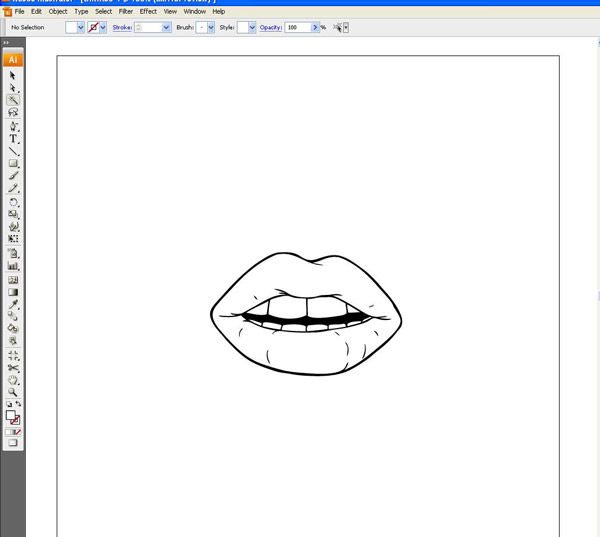Screen dimensions: 600x537
Task: Select the Paintbrush tool
Action: tap(13, 176)
